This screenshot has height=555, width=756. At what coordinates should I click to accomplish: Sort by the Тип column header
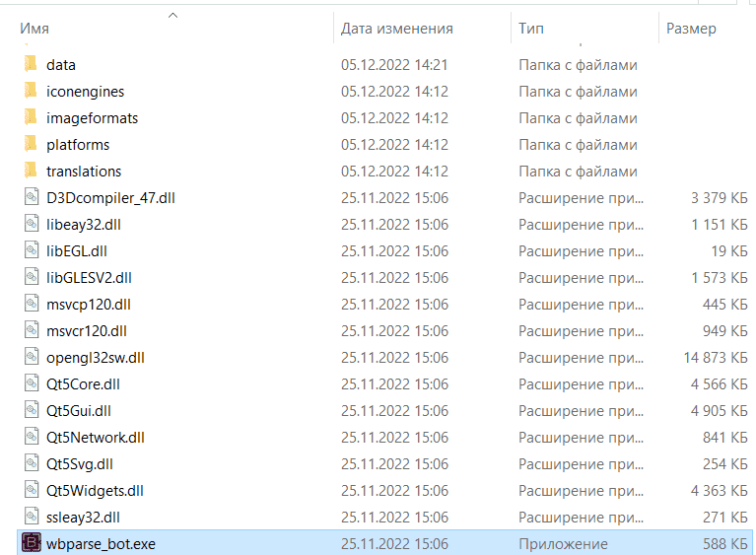pyautogui.click(x=531, y=29)
